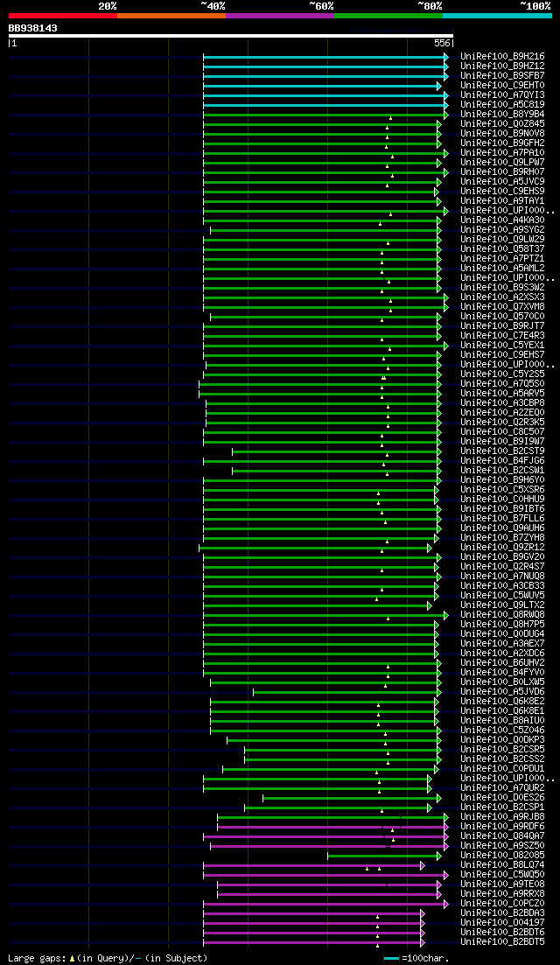Click the red 20% identity legend segment
Viewport: 560px width, 965px height.
(x=63, y=16)
